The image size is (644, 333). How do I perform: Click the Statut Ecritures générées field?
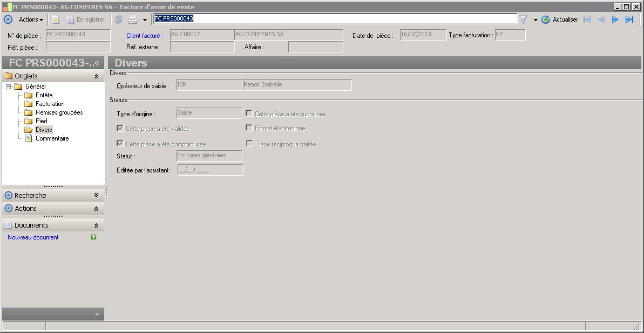pyautogui.click(x=209, y=156)
